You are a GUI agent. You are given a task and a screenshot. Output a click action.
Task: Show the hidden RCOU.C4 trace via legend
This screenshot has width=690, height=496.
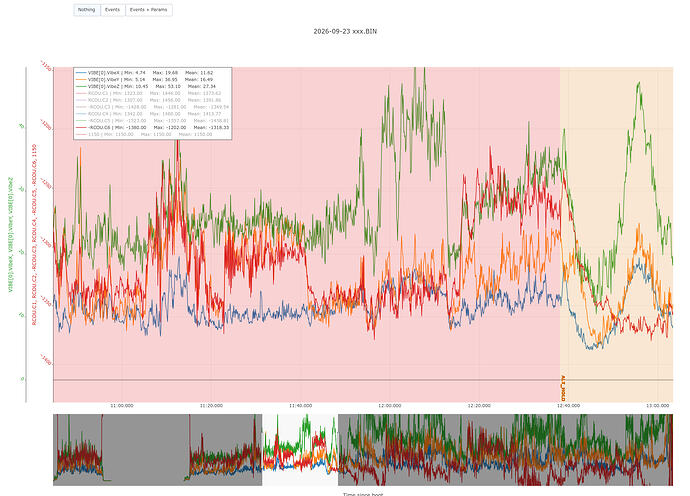[x=148, y=114]
